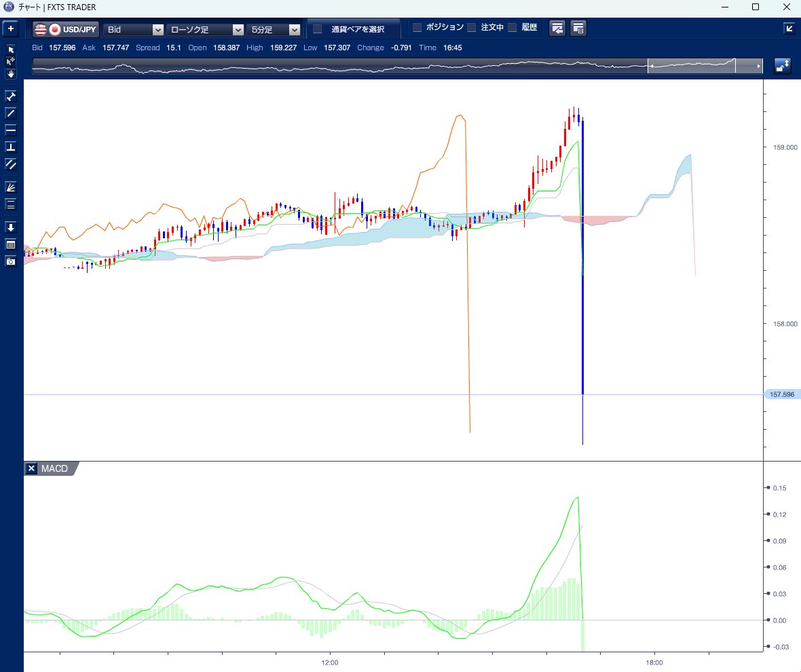The height and width of the screenshot is (672, 801).
Task: Click the 18:00 time axis label
Action: click(654, 662)
